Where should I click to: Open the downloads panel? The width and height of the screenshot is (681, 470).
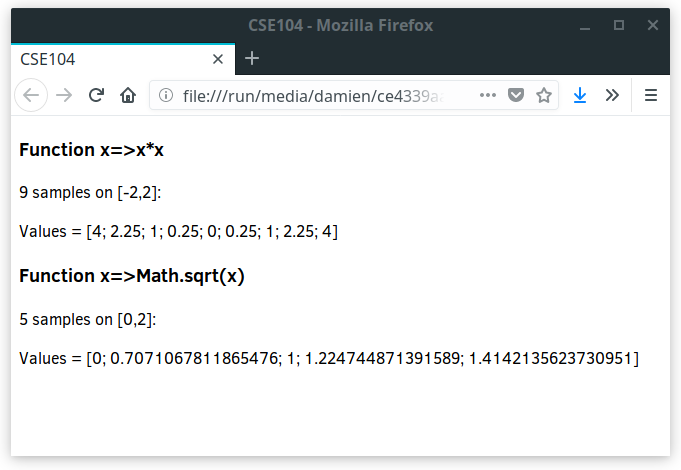pos(580,95)
